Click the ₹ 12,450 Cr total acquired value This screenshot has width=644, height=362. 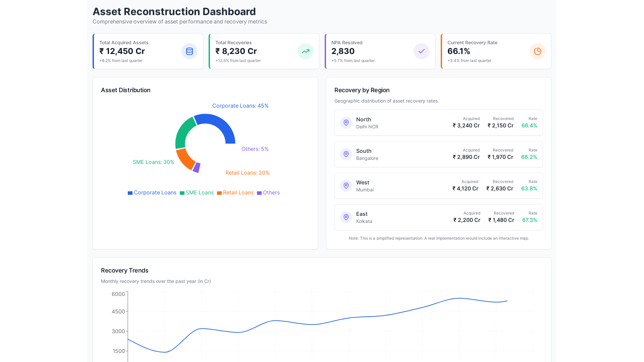pyautogui.click(x=122, y=51)
